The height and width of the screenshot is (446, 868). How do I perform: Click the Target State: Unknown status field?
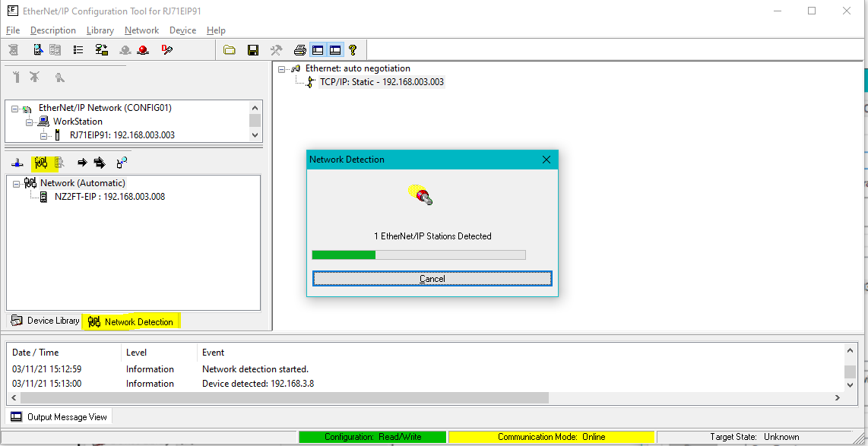pos(755,437)
